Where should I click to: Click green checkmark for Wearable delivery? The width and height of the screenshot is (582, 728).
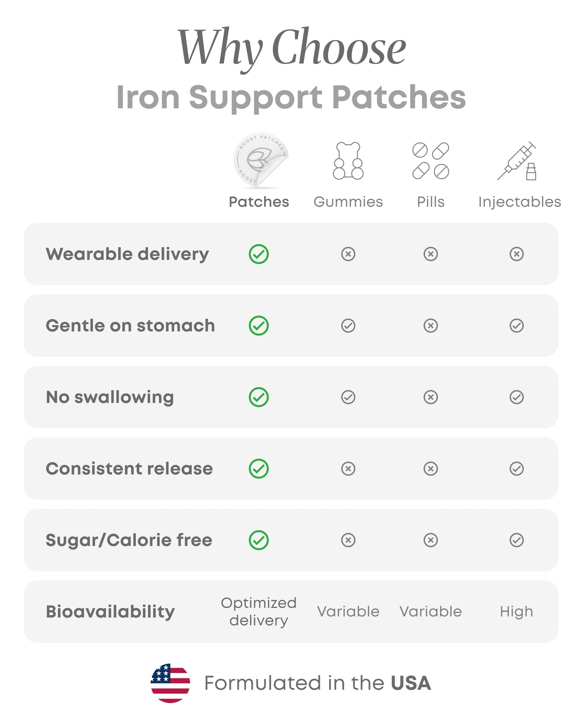pos(259,254)
